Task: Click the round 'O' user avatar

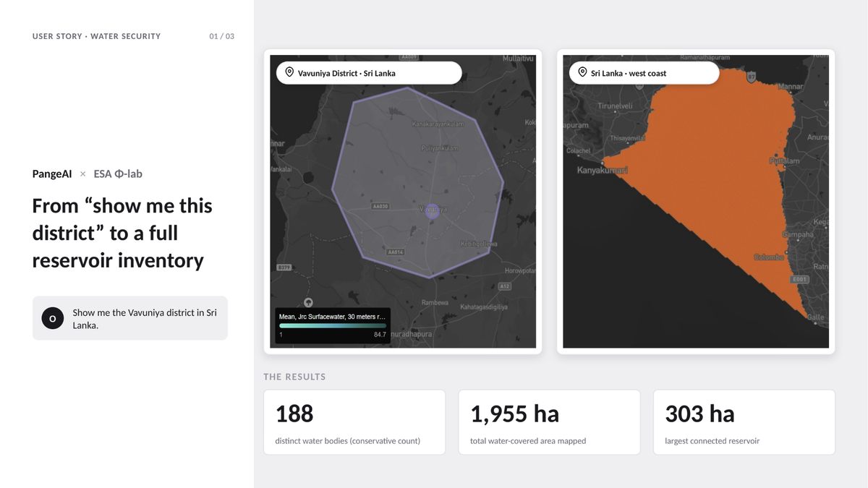Action: [x=53, y=318]
